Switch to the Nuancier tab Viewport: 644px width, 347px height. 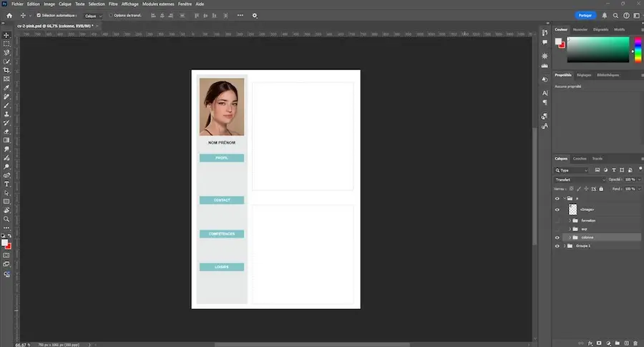coord(580,29)
